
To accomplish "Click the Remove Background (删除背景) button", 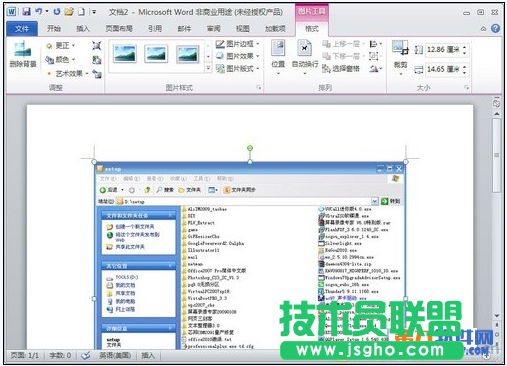I will click(x=23, y=54).
